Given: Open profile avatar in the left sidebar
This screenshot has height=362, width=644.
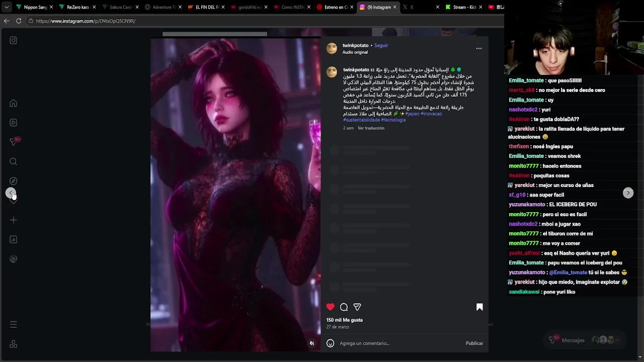Looking at the screenshot, I should 14,259.
